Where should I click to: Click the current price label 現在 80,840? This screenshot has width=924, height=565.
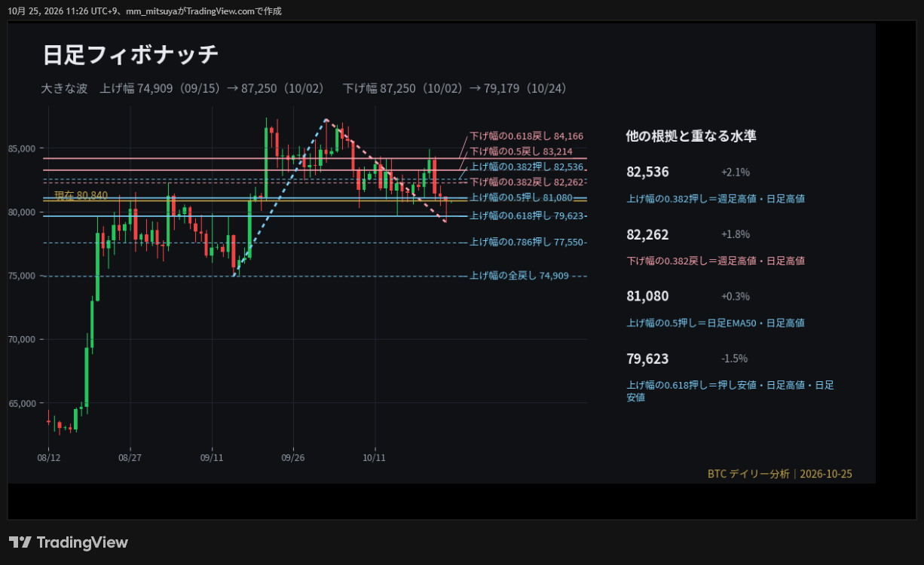point(81,195)
